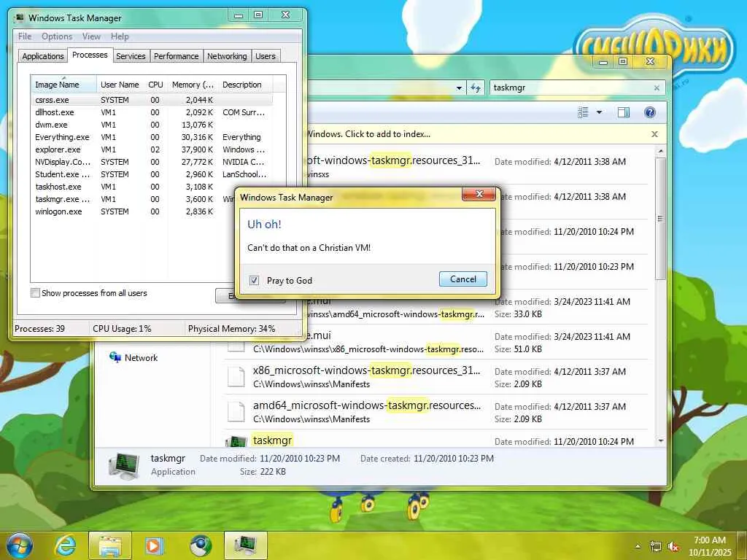747x560 pixels.
Task: Open the address bar history dropdown
Action: (x=459, y=87)
